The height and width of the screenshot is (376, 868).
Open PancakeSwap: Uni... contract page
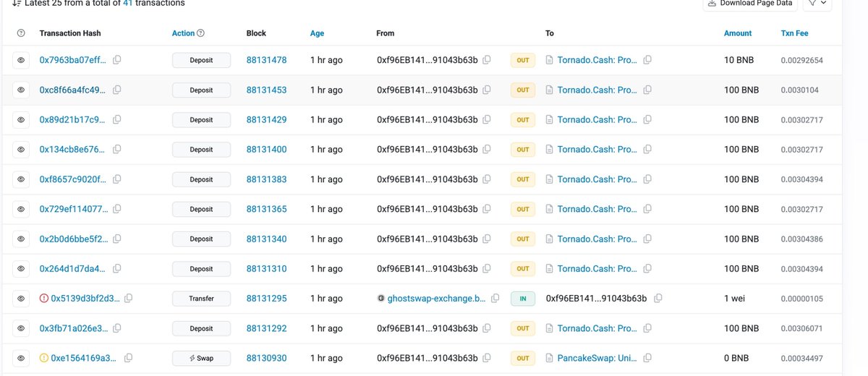coord(597,358)
